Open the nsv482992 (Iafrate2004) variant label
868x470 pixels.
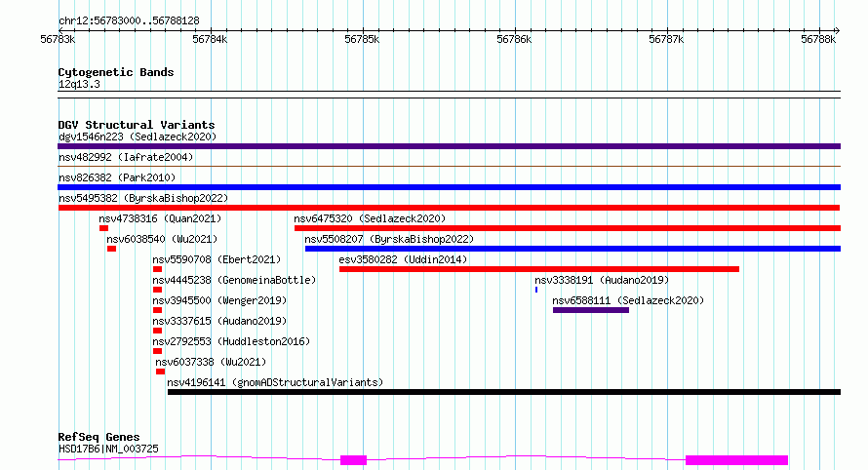click(x=126, y=157)
